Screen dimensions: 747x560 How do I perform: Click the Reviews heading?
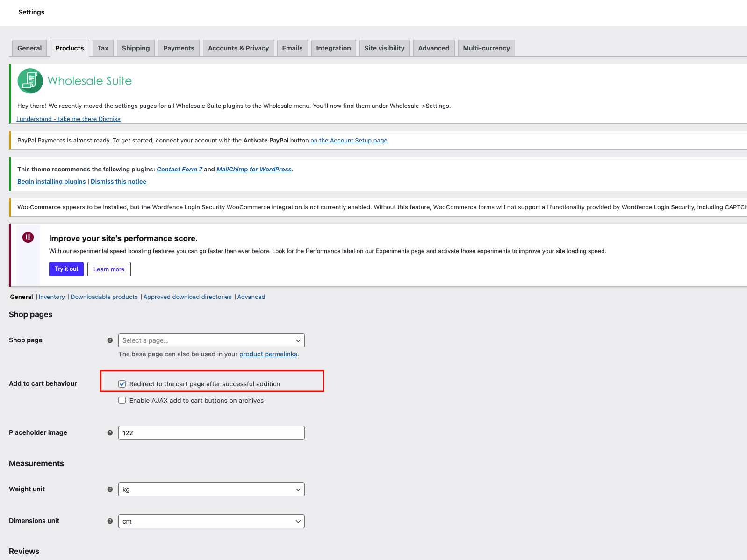[24, 551]
